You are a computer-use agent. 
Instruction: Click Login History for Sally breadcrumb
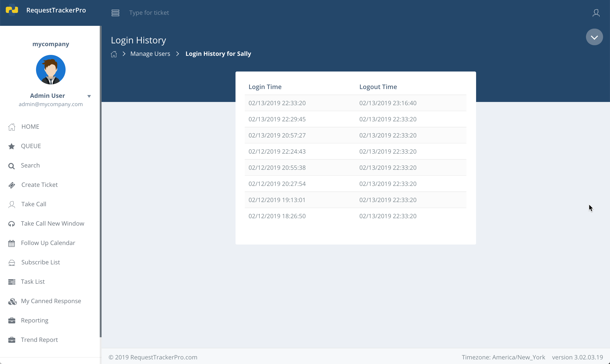[218, 54]
